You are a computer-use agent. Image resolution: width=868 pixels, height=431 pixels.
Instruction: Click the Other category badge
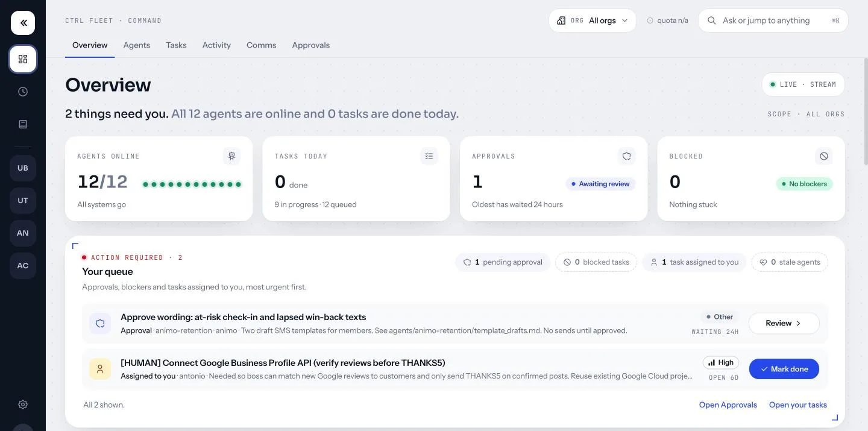click(x=719, y=316)
